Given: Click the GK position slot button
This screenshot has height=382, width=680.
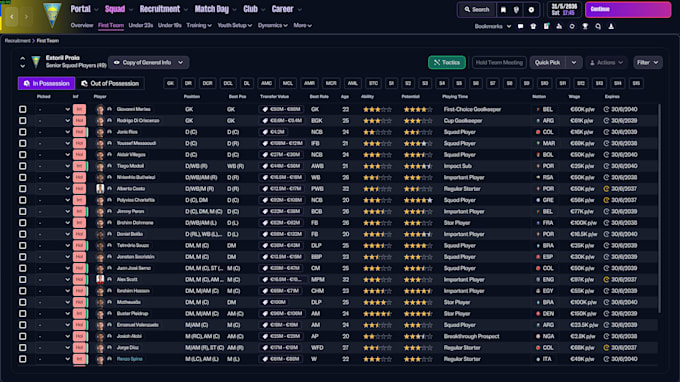Looking at the screenshot, I should 170,83.
